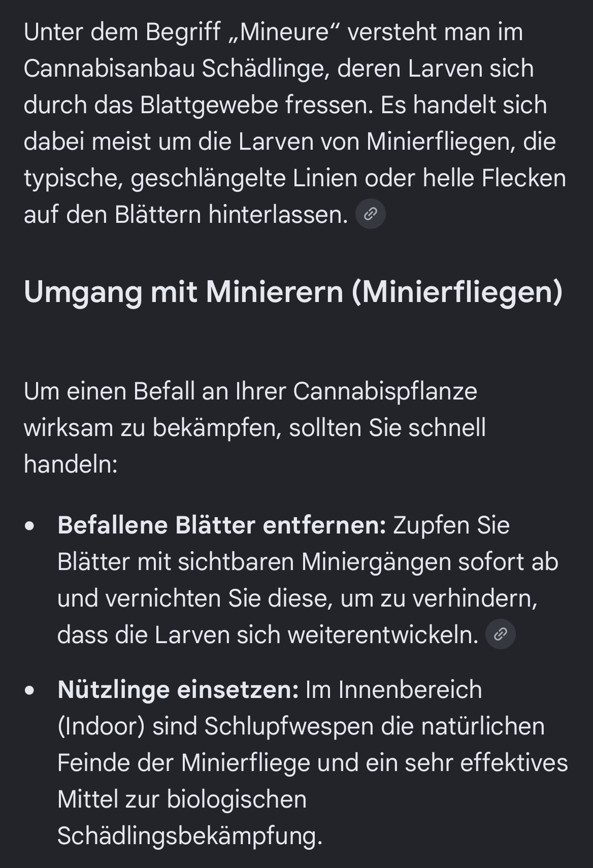Screen dimensions: 593x868
Task: Click the bullet point before "Befallene Blätter entfernen"
Action: (x=30, y=526)
